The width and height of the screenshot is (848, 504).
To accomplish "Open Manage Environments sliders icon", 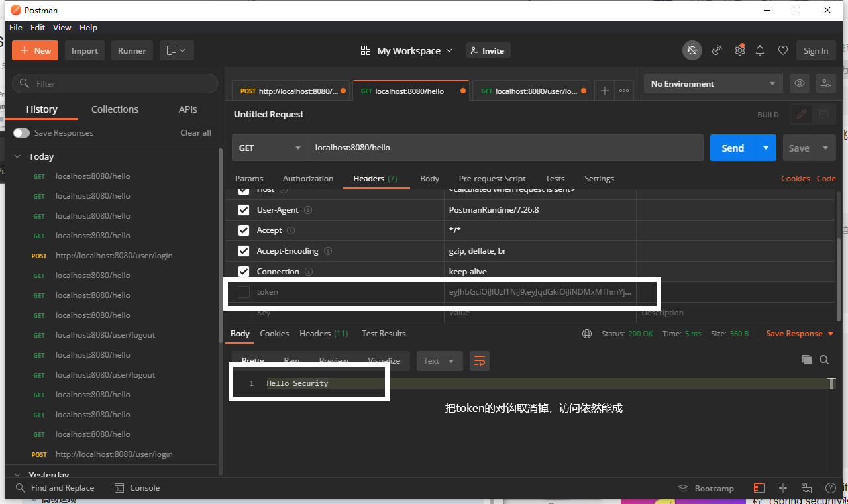I will pos(825,83).
